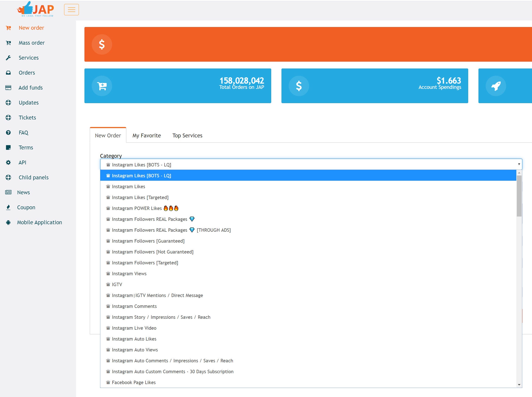Click the Mass order cart icon
The image size is (532, 397).
[8, 43]
